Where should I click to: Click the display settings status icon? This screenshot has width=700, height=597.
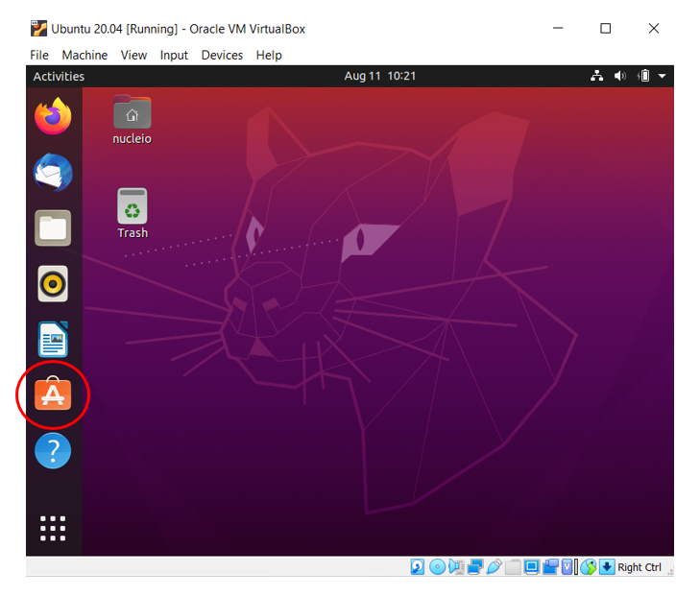532,566
